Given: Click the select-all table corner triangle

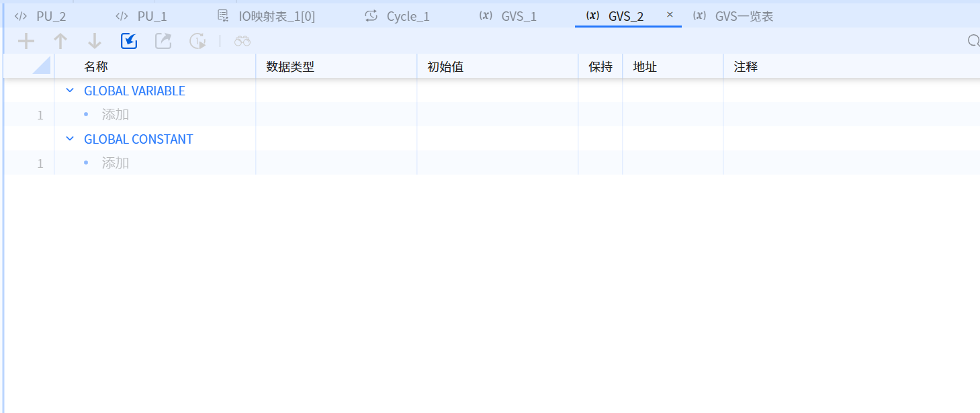Looking at the screenshot, I should coord(42,66).
